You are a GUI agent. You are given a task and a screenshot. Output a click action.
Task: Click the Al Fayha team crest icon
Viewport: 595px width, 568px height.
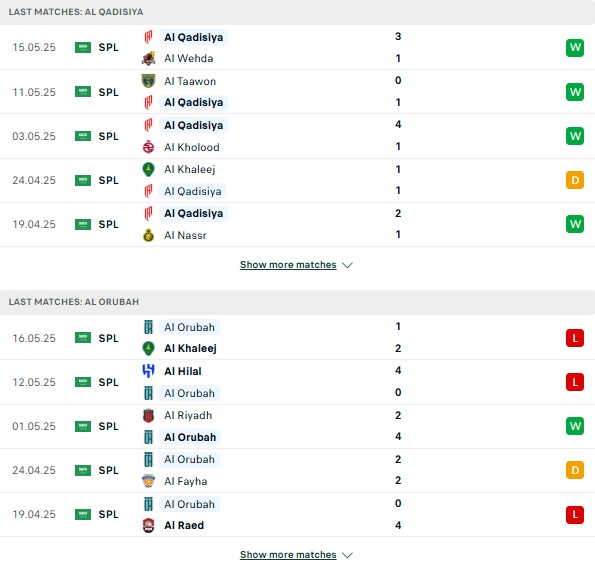coord(148,481)
